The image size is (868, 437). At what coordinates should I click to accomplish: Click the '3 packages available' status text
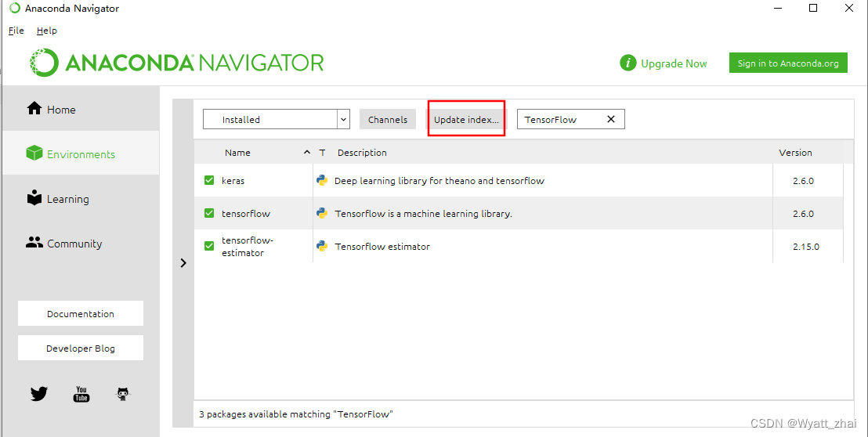[x=296, y=414]
